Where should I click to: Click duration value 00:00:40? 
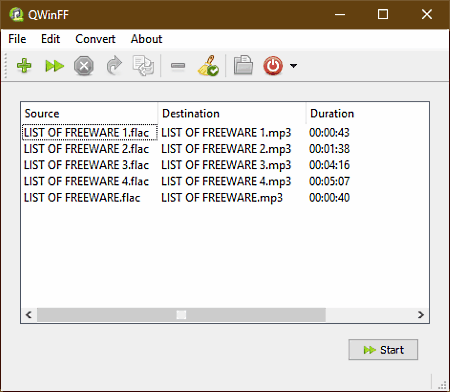(329, 198)
